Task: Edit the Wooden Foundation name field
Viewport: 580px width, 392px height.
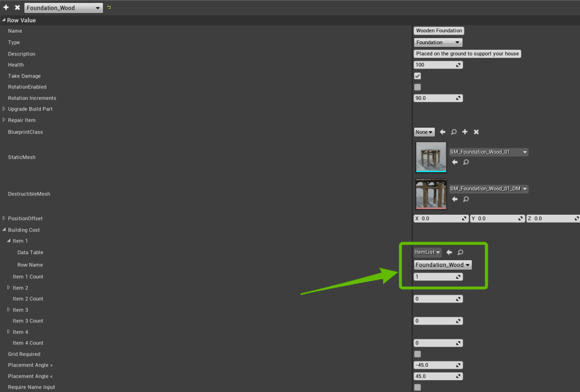Action: coord(439,31)
